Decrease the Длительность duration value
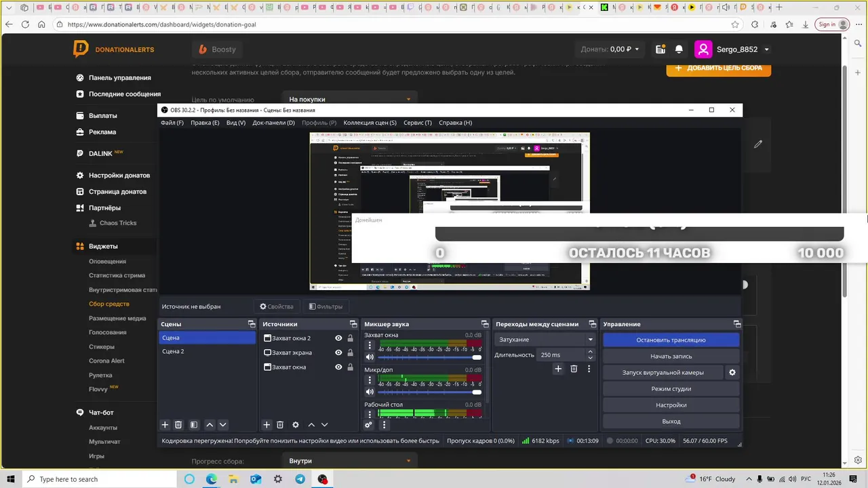Image resolution: width=868 pixels, height=488 pixels. point(590,358)
